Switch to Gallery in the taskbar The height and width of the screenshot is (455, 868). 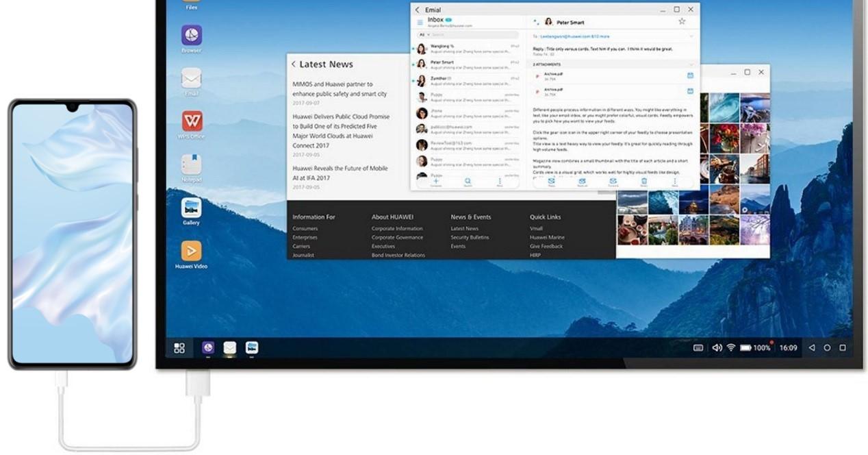click(252, 348)
